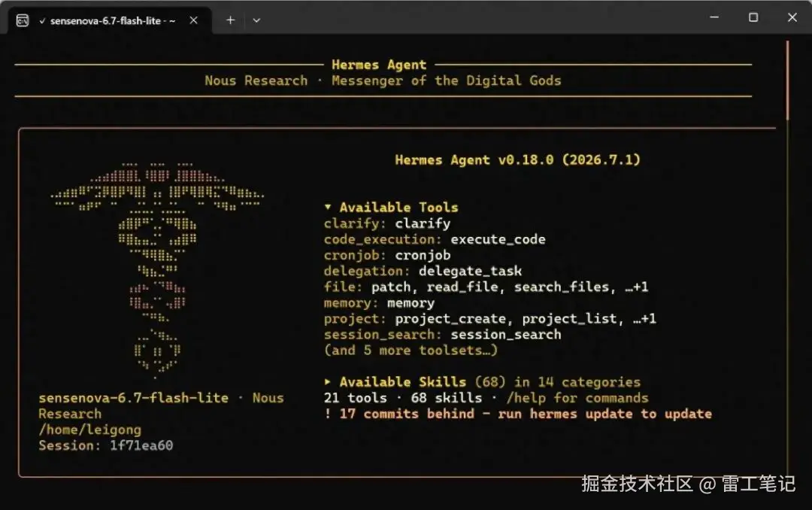The width and height of the screenshot is (812, 510).
Task: Open a new terminal tab with plus
Action: [231, 20]
